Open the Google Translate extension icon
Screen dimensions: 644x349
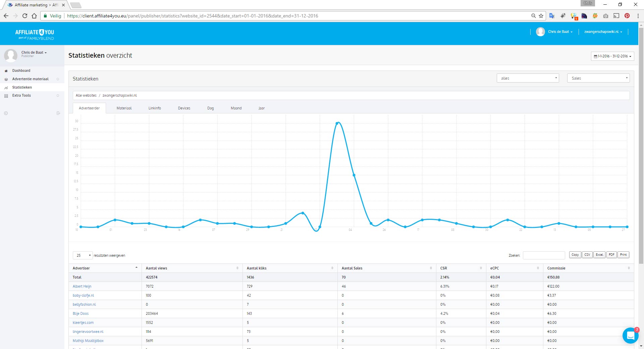(552, 16)
